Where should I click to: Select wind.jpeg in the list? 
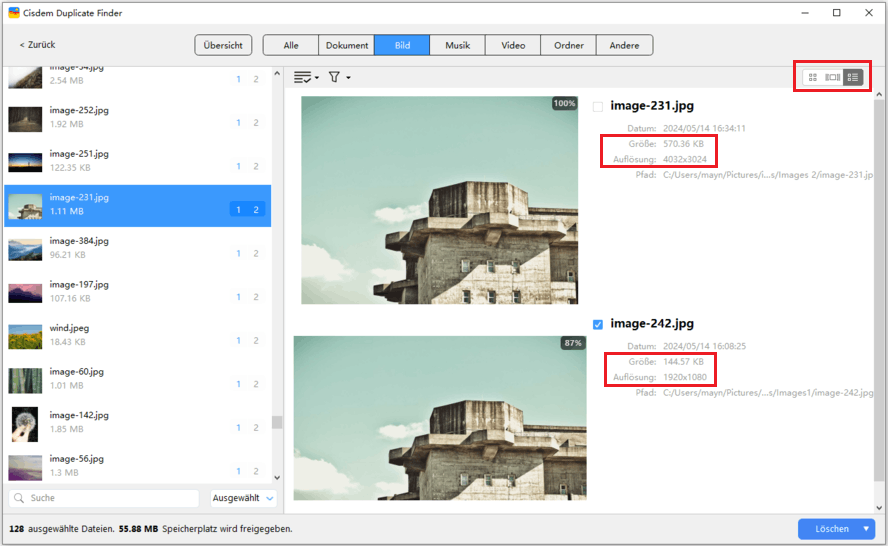tap(138, 336)
